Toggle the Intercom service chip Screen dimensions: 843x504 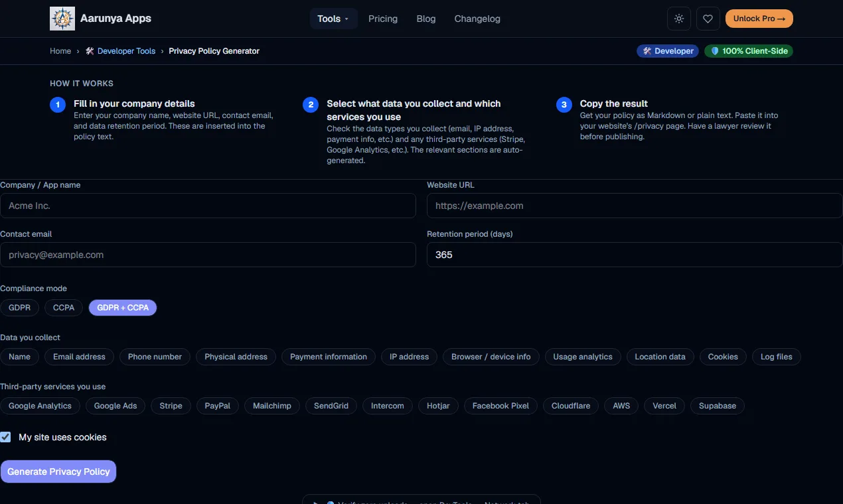click(x=388, y=406)
